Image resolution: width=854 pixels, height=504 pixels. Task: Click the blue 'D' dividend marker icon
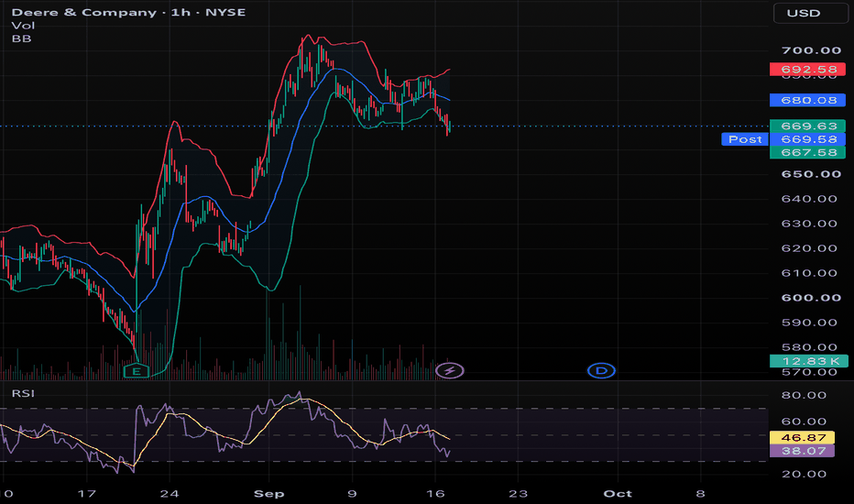(x=601, y=371)
